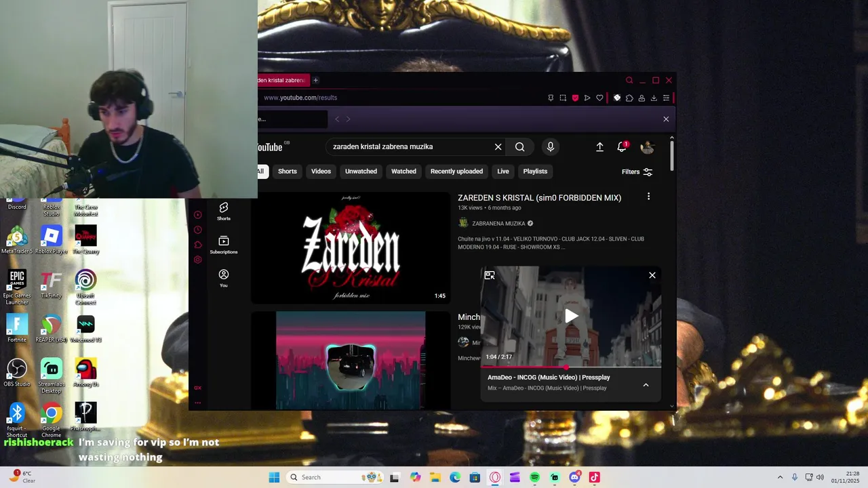Open the Google Chrome desktop shortcut
This screenshot has width=868, height=488.
(x=51, y=421)
